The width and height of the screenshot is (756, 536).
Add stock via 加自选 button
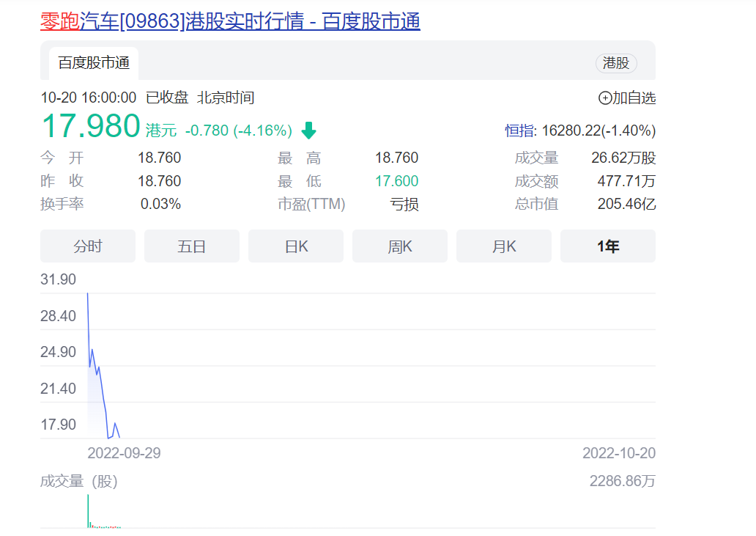[627, 98]
